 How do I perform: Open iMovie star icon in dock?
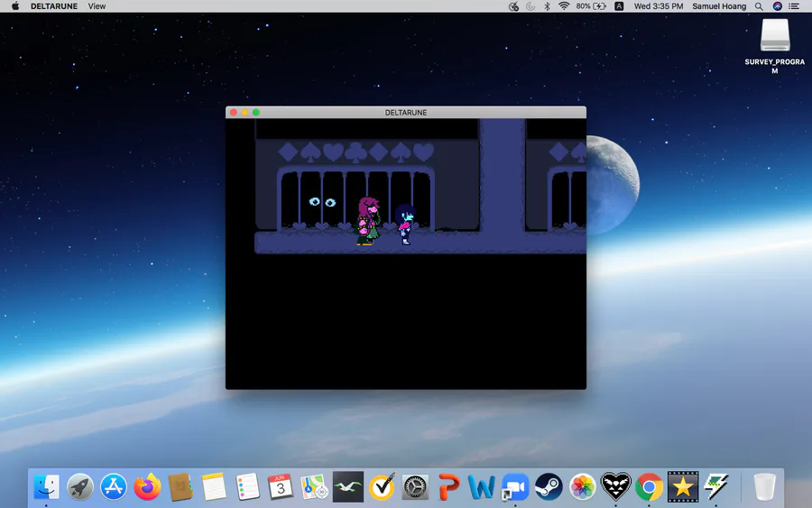pos(683,486)
